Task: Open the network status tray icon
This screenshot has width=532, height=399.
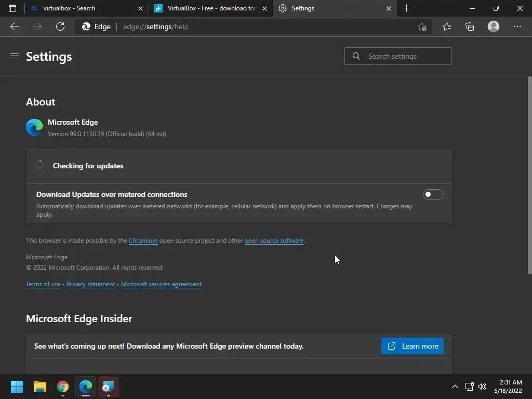Action: coord(469,387)
